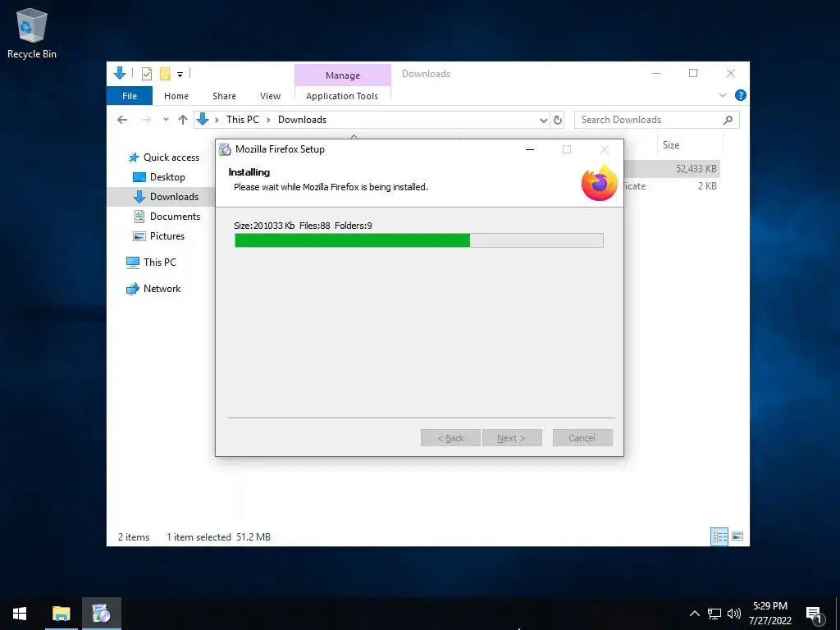Switch to the Share ribbon tab
The width and height of the screenshot is (840, 630).
pyautogui.click(x=224, y=96)
